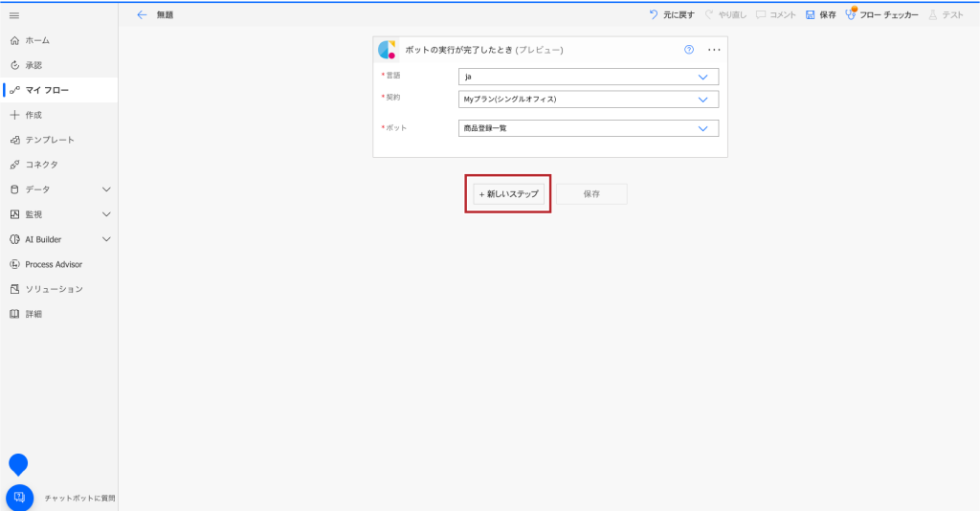Image resolution: width=980 pixels, height=511 pixels.
Task: Click the Create plus icon
Action: (14, 115)
